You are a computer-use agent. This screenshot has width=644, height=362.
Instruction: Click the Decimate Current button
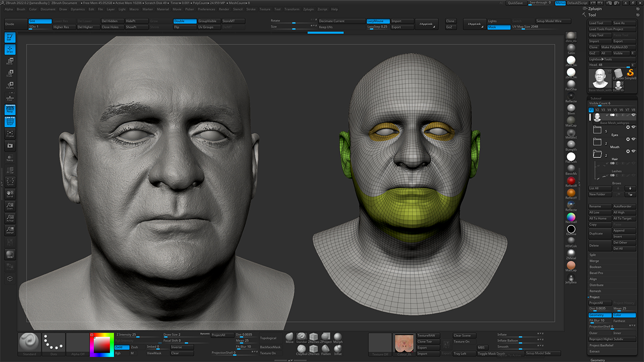[341, 21]
